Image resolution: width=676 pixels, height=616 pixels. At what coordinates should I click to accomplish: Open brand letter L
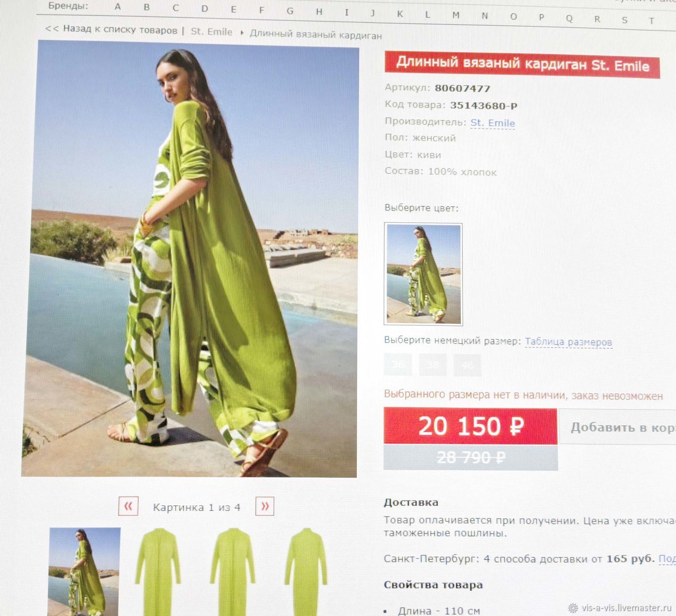click(427, 15)
